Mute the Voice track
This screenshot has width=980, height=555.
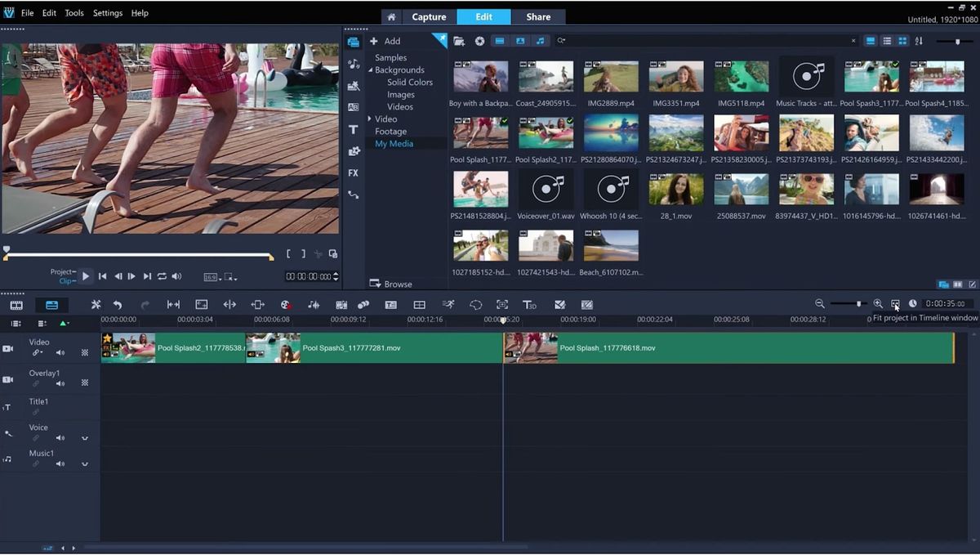tap(59, 437)
